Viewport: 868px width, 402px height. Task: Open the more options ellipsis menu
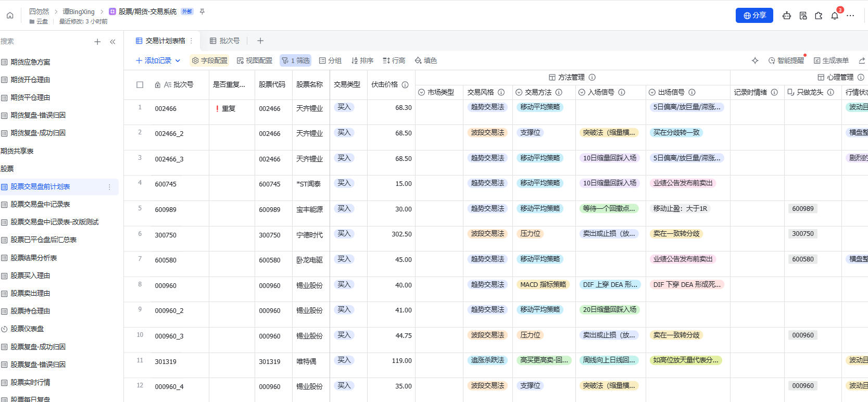tap(850, 16)
